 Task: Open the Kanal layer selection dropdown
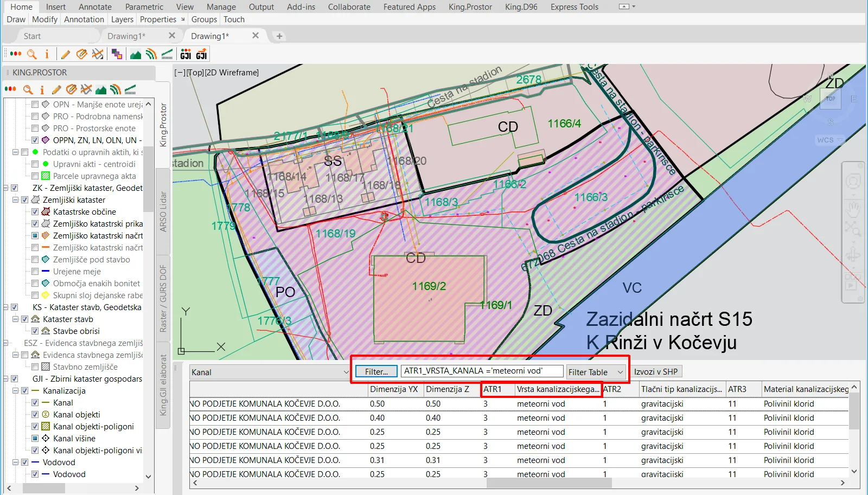point(346,372)
